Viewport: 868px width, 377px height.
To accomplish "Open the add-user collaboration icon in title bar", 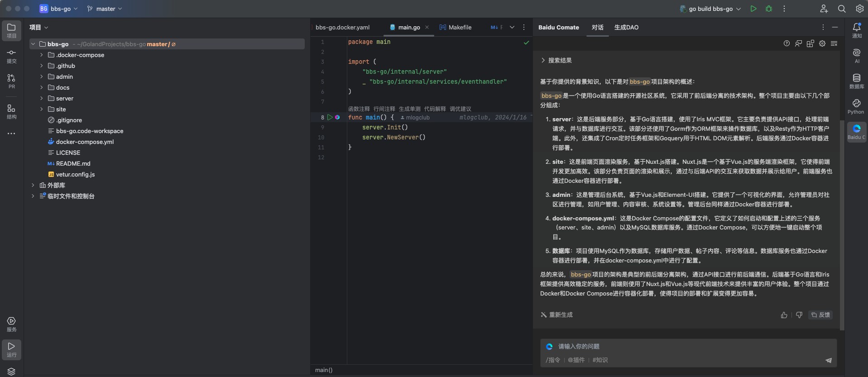I will coord(824,9).
